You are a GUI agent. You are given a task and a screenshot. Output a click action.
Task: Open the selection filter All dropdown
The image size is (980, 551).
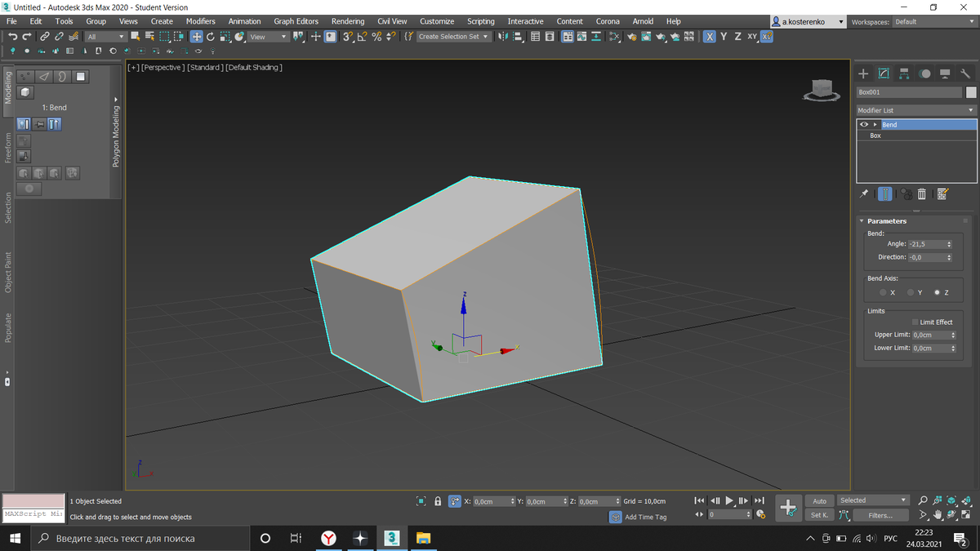point(105,37)
